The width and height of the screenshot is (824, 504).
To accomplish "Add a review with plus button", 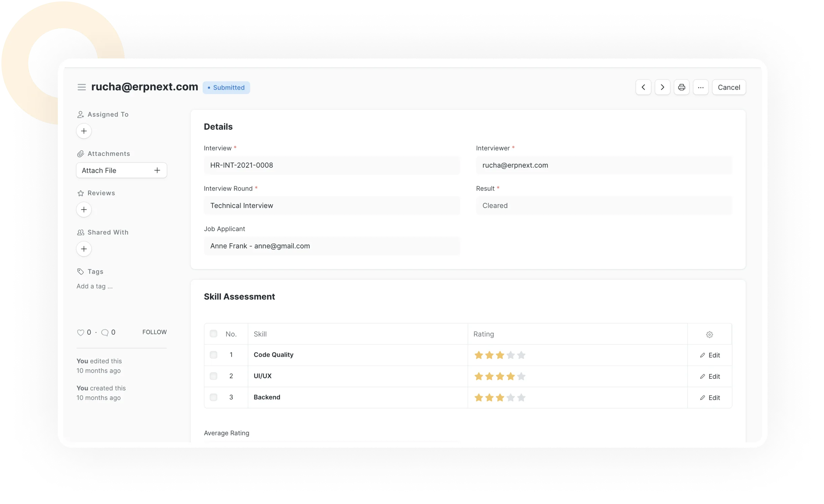I will tap(84, 210).
